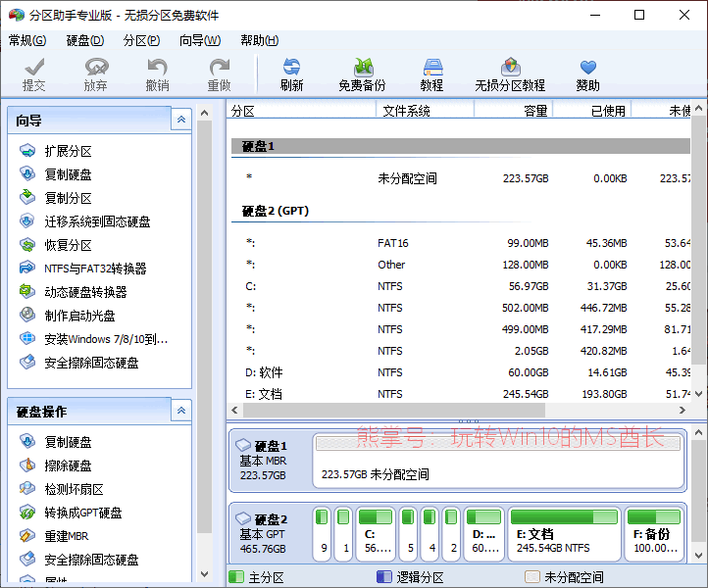Open the 分区(P) menu
Screen dimensions: 708x588
coord(141,40)
